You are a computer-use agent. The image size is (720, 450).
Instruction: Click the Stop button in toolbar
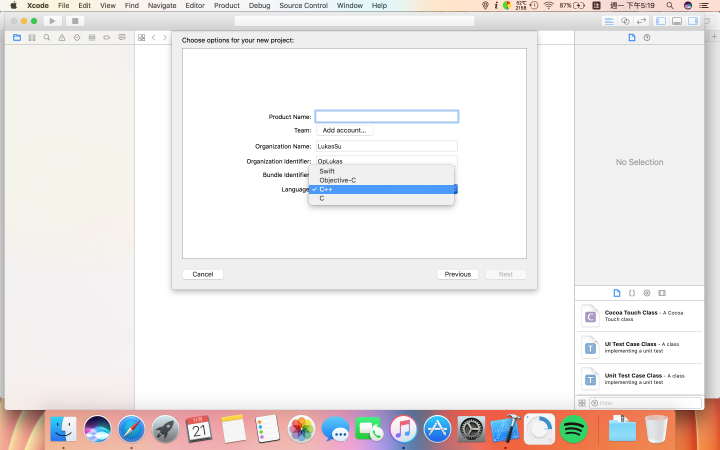point(75,21)
